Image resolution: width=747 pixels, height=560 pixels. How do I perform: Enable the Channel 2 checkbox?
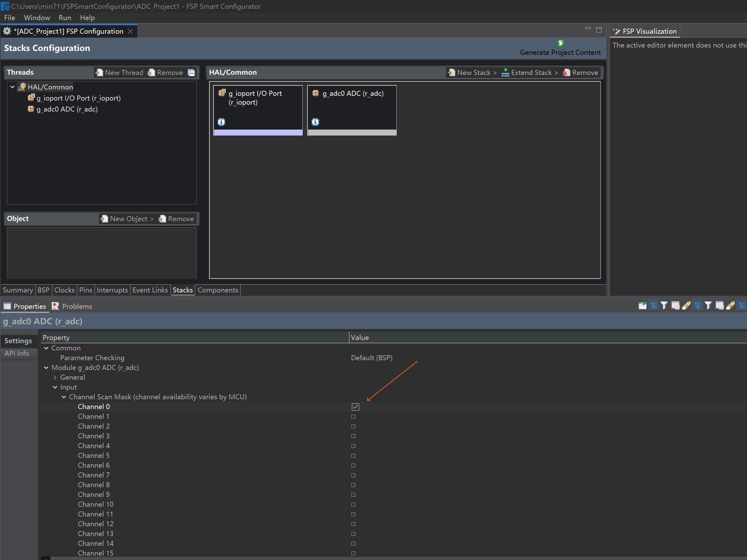point(353,426)
